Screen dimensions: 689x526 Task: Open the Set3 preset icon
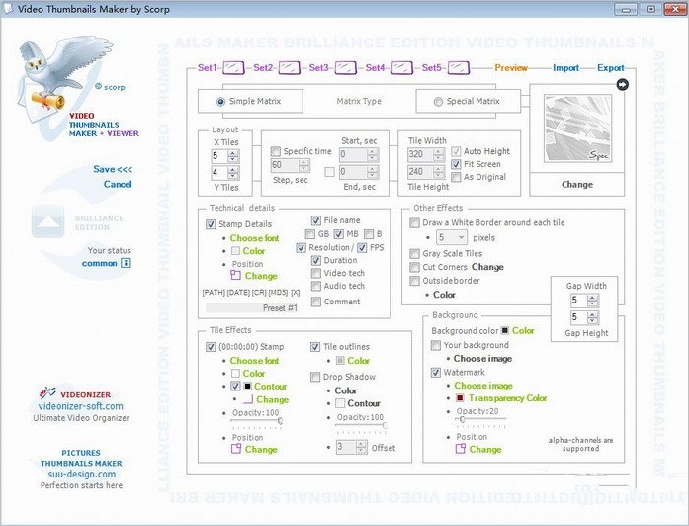(x=345, y=68)
